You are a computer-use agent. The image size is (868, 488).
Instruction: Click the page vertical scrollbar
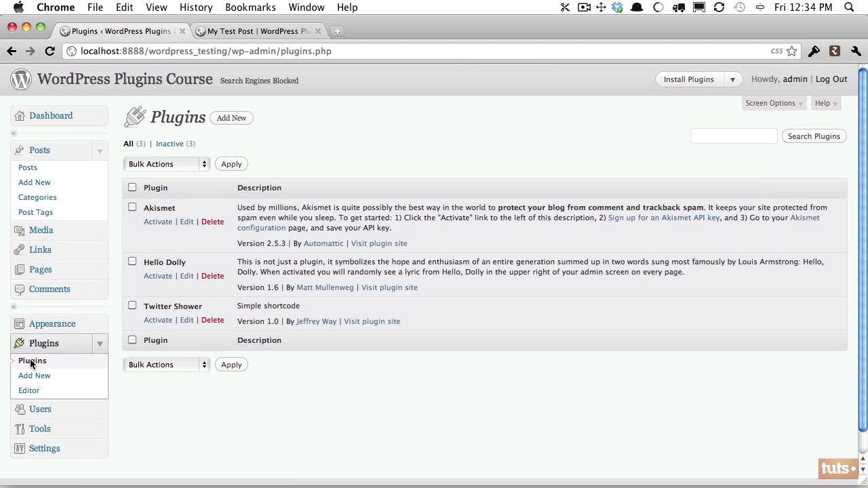coord(863,251)
